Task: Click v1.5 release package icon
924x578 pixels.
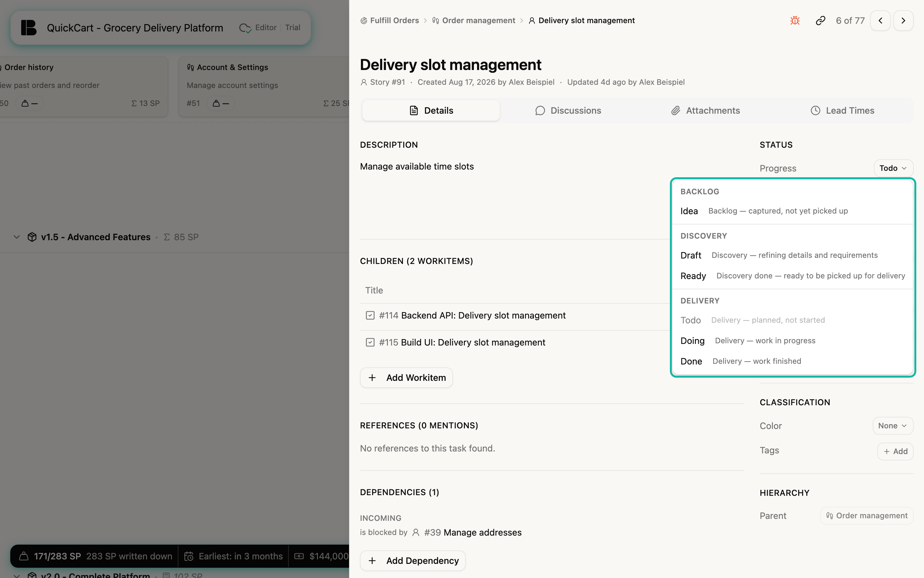Action: click(x=32, y=237)
